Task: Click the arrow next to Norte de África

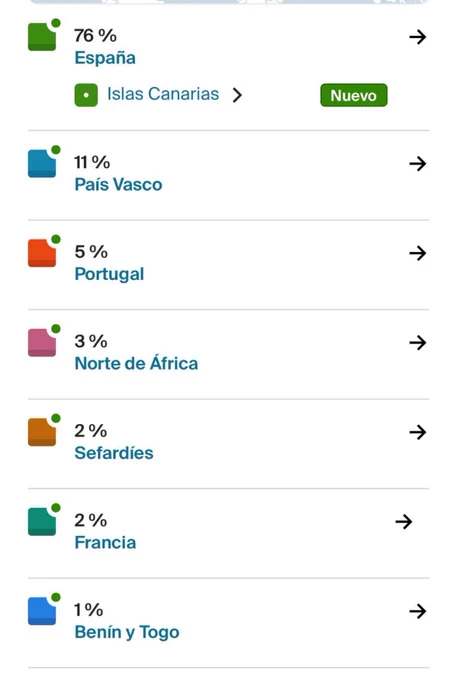Action: [x=418, y=343]
